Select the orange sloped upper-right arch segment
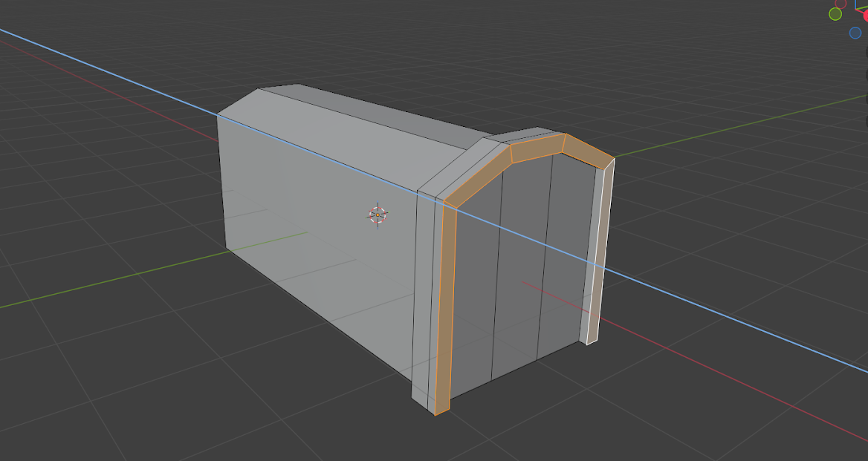The height and width of the screenshot is (461, 868). [588, 151]
